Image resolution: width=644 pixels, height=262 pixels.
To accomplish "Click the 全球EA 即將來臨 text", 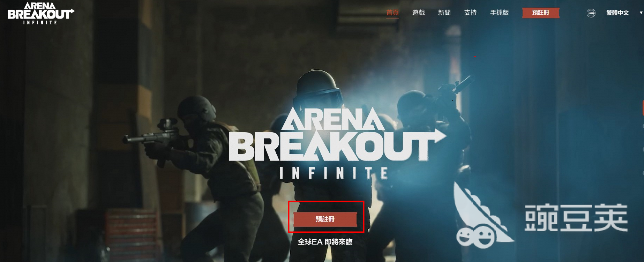I will click(x=325, y=242).
